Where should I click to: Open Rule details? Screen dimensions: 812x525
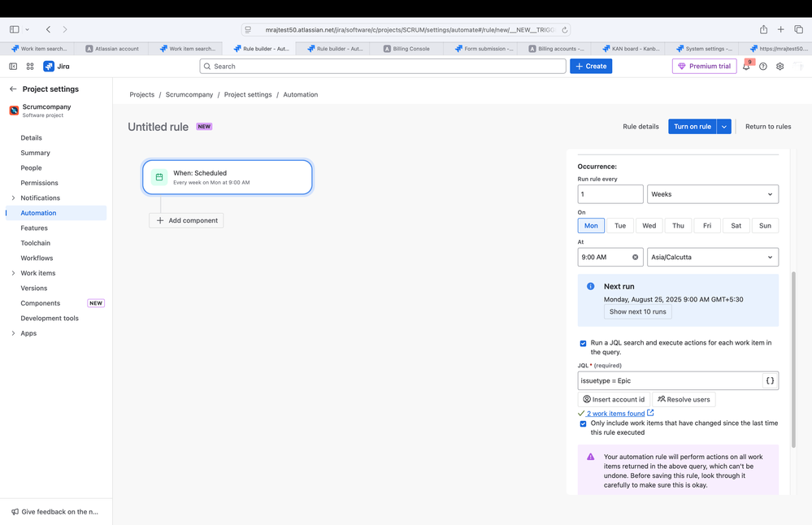coord(640,126)
